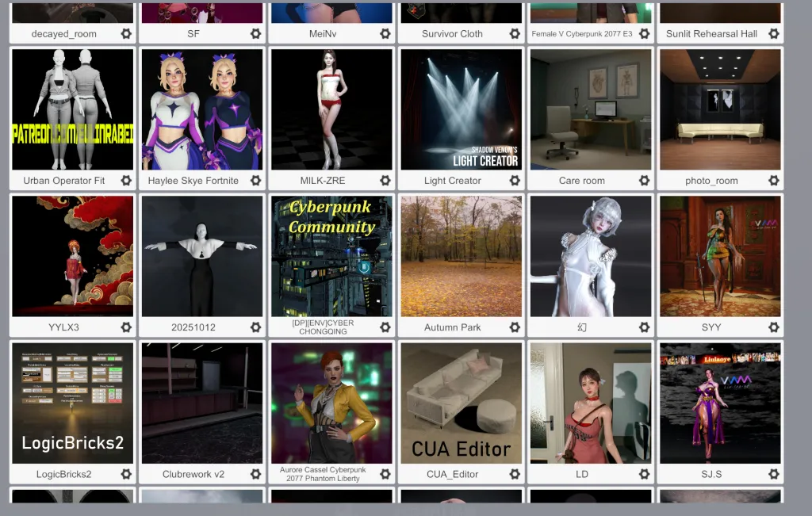Open gear options for YYLX3
Viewport: 812px width, 516px height.
click(x=126, y=327)
